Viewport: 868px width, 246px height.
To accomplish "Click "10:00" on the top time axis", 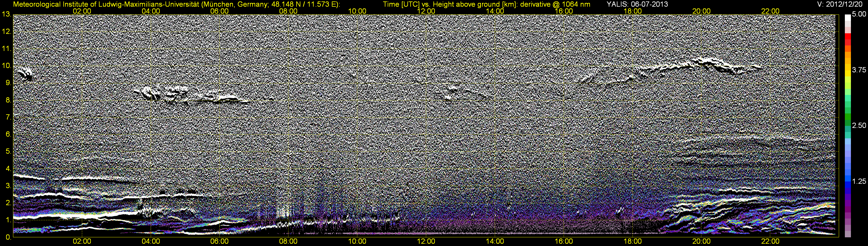I will [x=358, y=11].
